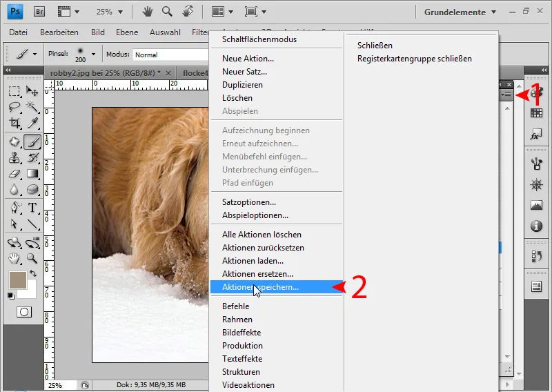Select the Eraser tool
The image size is (552, 392).
(x=14, y=173)
